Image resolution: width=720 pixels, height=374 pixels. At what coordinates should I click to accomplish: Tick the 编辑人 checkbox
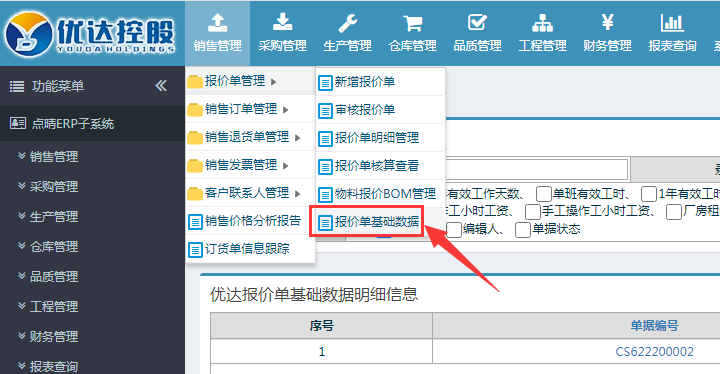(x=454, y=230)
